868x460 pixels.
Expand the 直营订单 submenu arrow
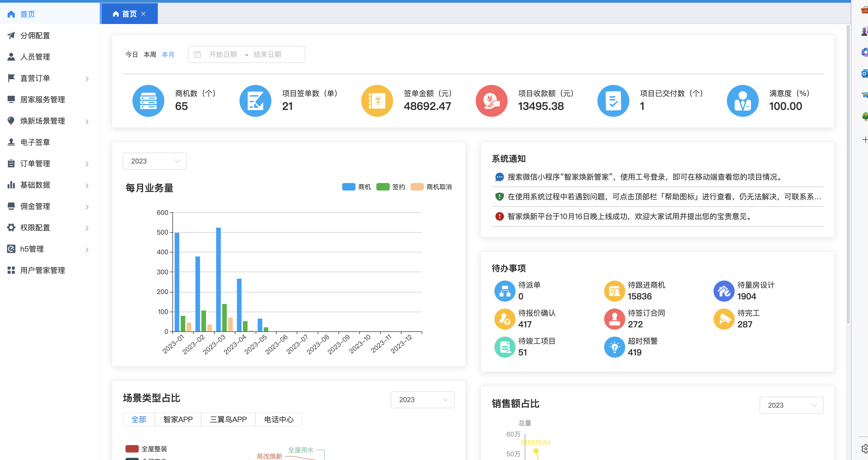[87, 79]
